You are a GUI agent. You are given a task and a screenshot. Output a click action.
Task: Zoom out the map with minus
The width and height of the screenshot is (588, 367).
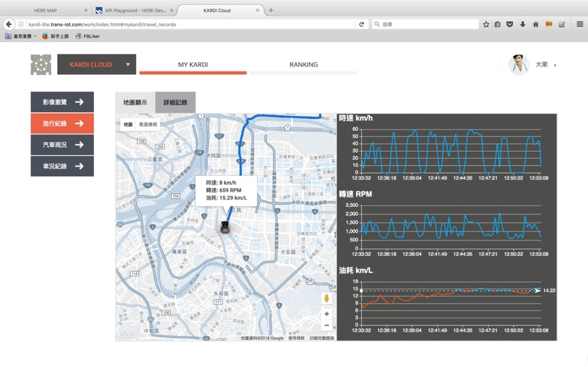click(x=327, y=325)
